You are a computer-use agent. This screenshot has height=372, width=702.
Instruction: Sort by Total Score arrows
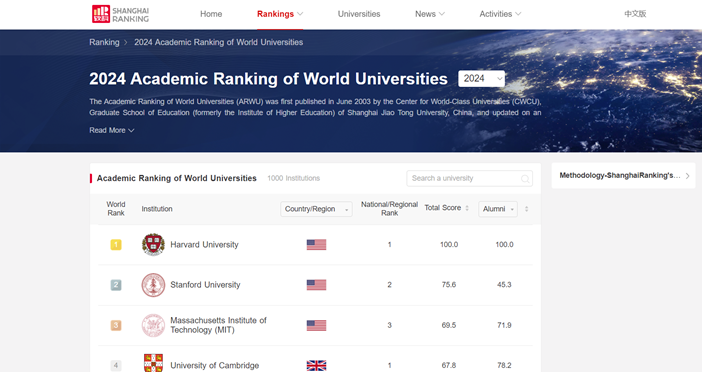point(467,208)
